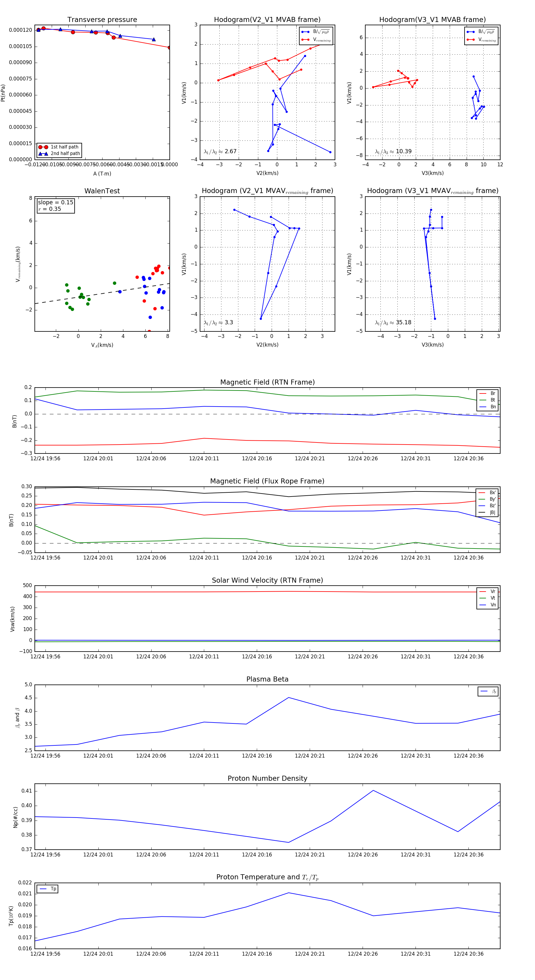The image size is (535, 980).
Task: Click the 'Plasma Beta' plot title
Action: pos(267,679)
